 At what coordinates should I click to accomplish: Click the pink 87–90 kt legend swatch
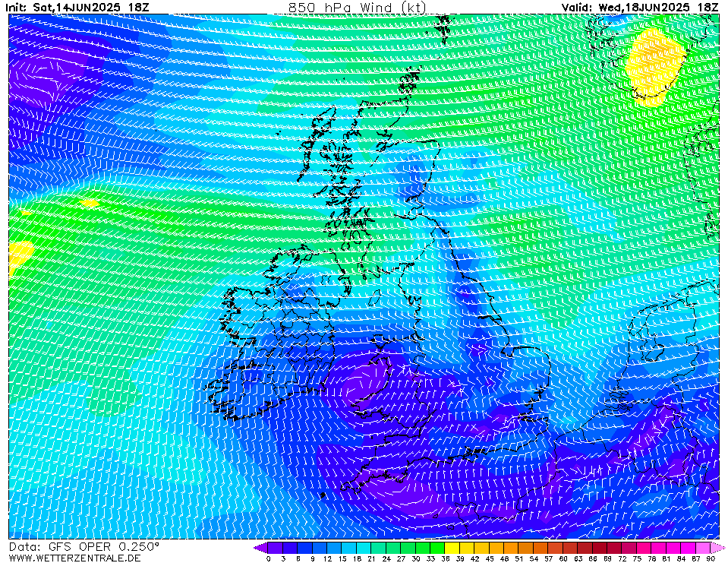[703, 548]
